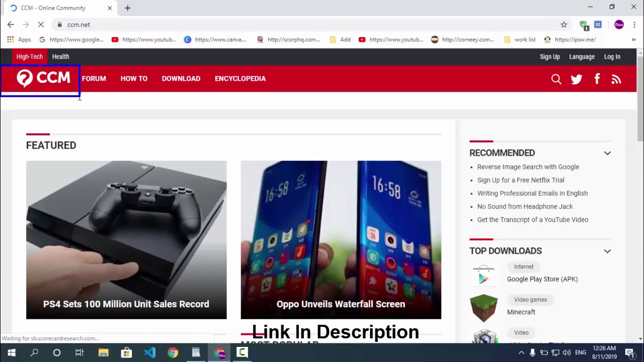This screenshot has height=362, width=644.
Task: Click the CCM logo in the header
Action: coord(43,78)
